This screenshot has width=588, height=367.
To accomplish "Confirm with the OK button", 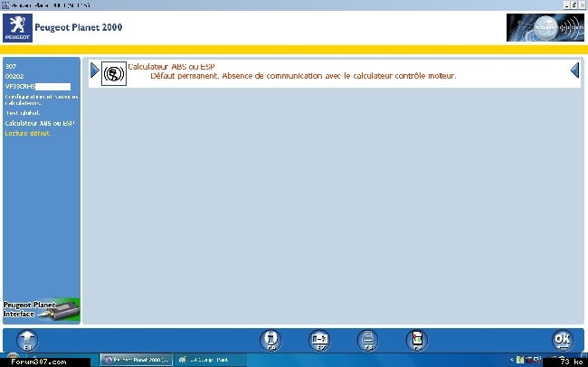I will pos(563,341).
